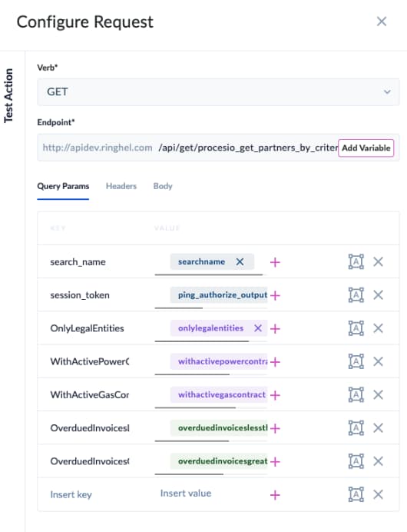The image size is (407, 532).
Task: Expand the verb chevron arrow
Action: [387, 92]
